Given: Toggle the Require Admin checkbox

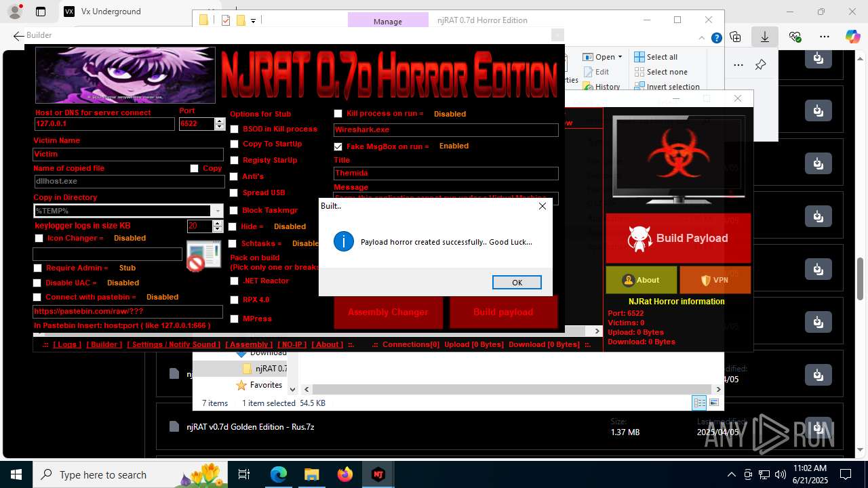Looking at the screenshot, I should point(37,268).
